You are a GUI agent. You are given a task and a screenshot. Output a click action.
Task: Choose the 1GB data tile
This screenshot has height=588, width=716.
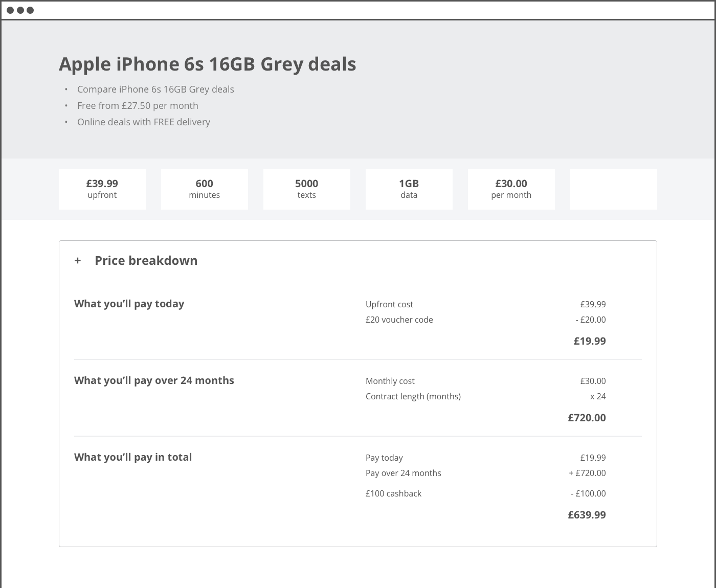pos(409,189)
